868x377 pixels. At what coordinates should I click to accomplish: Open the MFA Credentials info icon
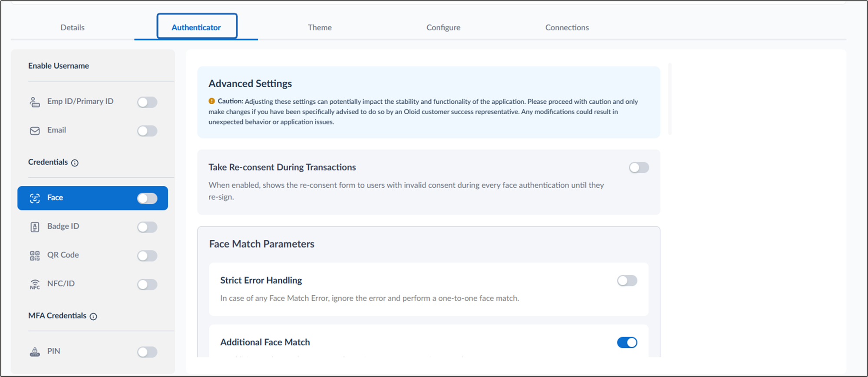click(x=93, y=317)
